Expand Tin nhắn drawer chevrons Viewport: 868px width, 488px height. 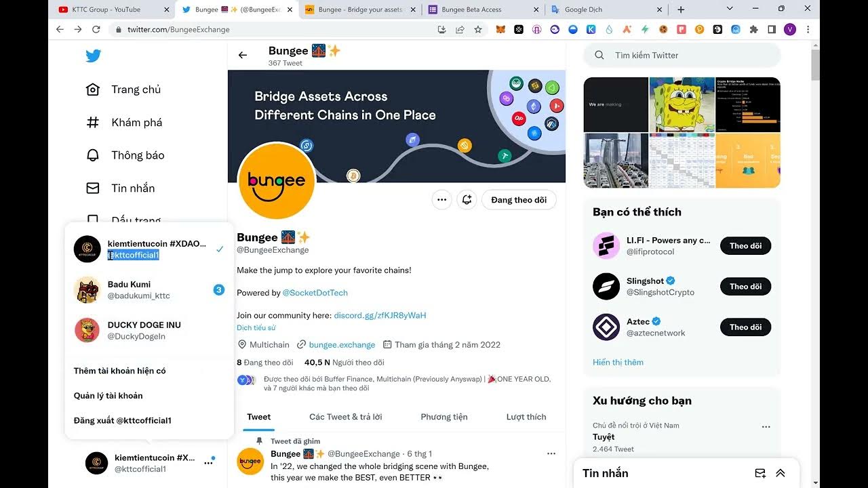tap(781, 473)
